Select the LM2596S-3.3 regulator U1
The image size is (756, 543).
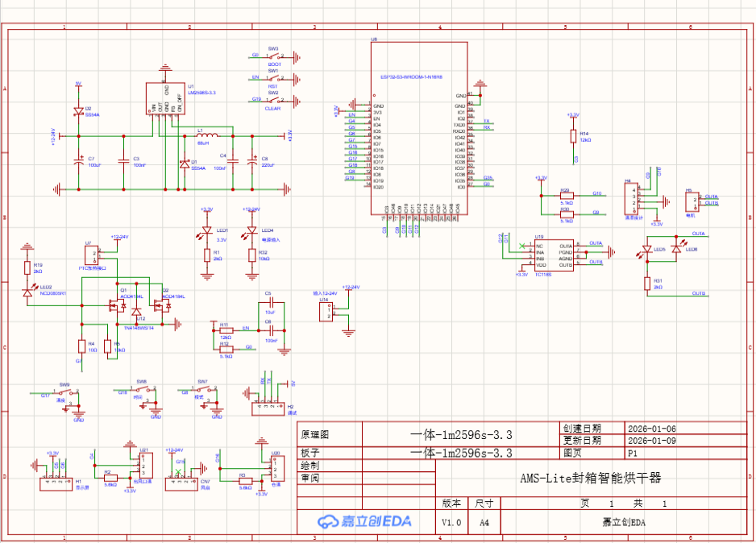(165, 98)
